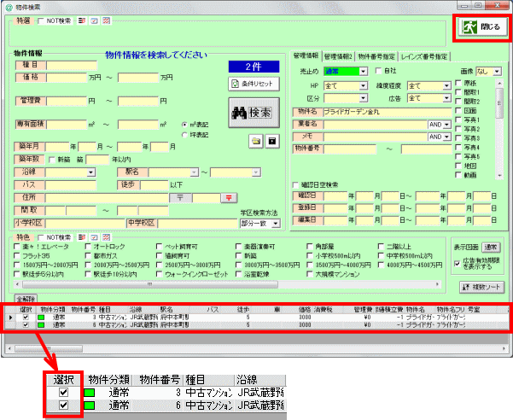Click the 複数ソート button
The width and height of the screenshot is (513, 420).
click(481, 287)
